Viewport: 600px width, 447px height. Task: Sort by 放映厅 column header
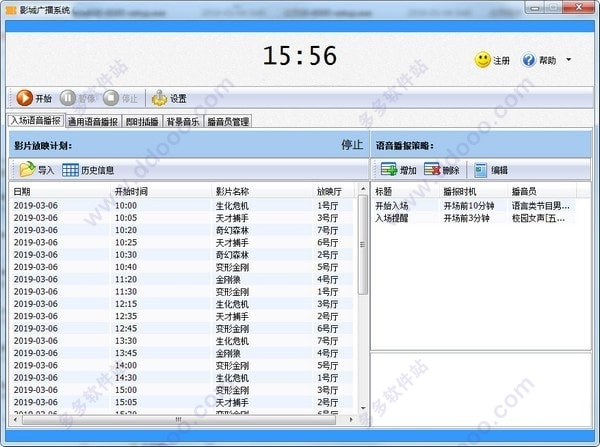pyautogui.click(x=333, y=191)
